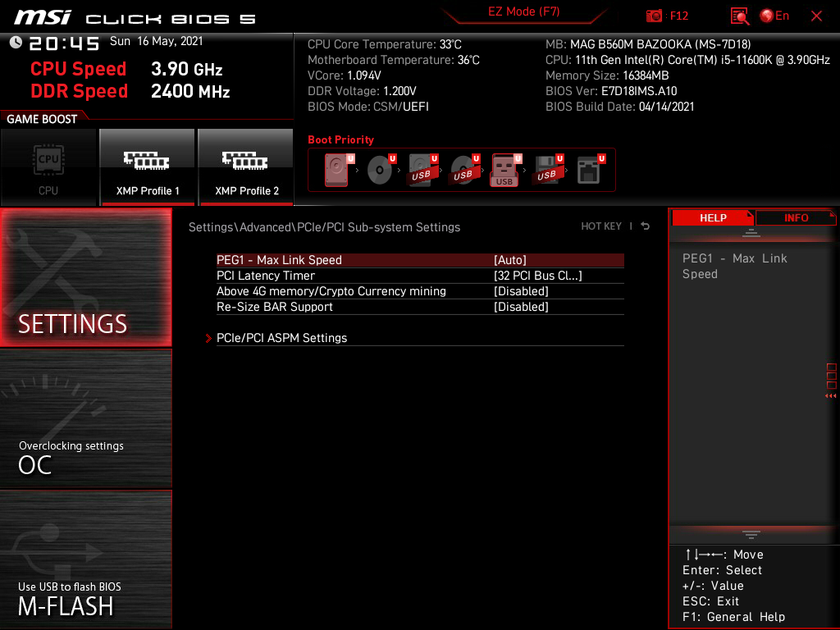The height and width of the screenshot is (630, 840).
Task: Select the USB hard disk boot device icon
Action: pyautogui.click(x=423, y=170)
